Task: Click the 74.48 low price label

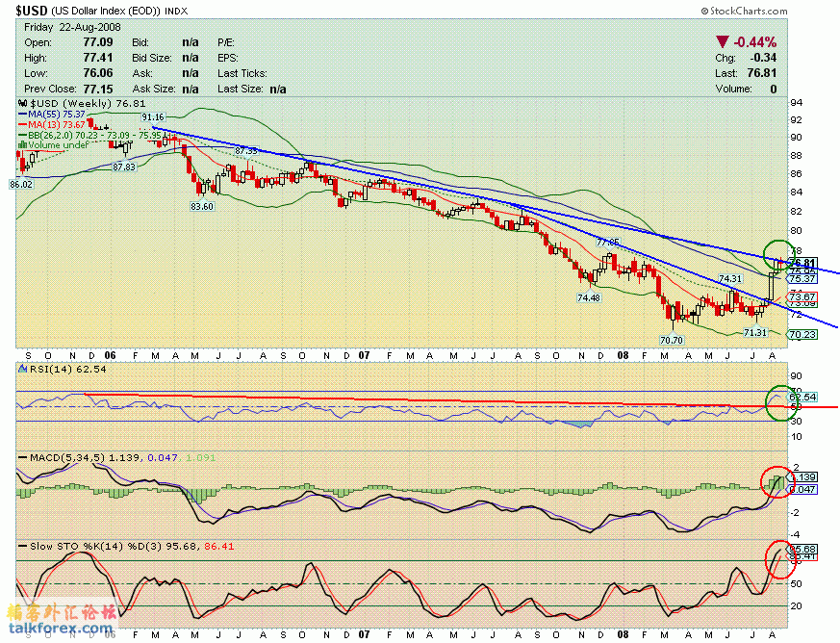Action: [x=588, y=298]
